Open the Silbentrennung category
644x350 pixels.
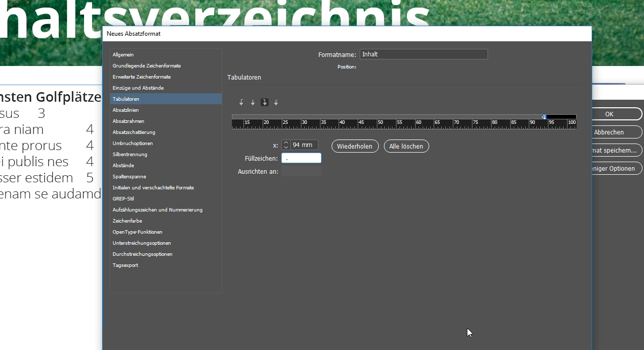coord(166,154)
